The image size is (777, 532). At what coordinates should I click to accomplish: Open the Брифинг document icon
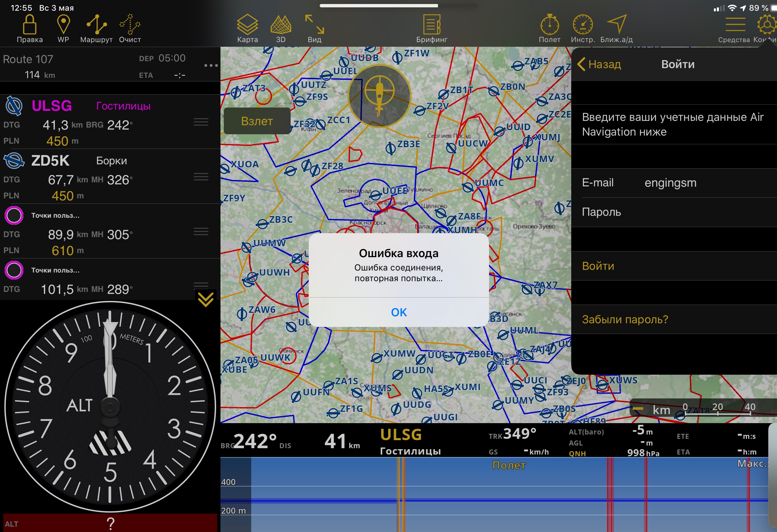pos(431,24)
